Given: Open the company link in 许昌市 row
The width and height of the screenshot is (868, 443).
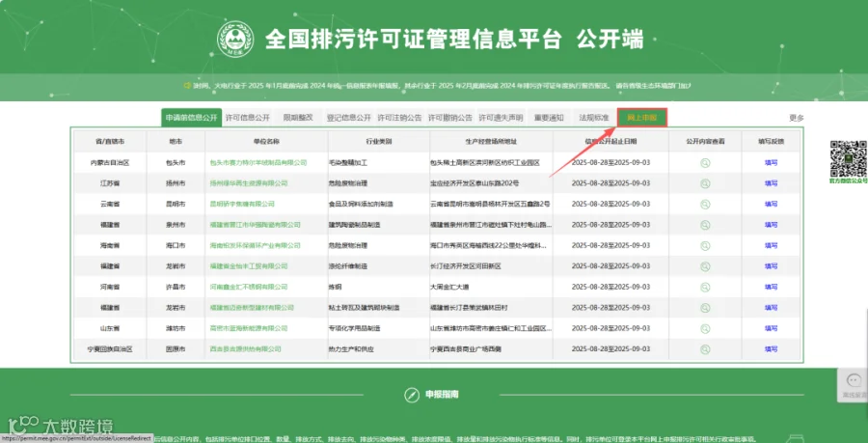Looking at the screenshot, I should 249,287.
